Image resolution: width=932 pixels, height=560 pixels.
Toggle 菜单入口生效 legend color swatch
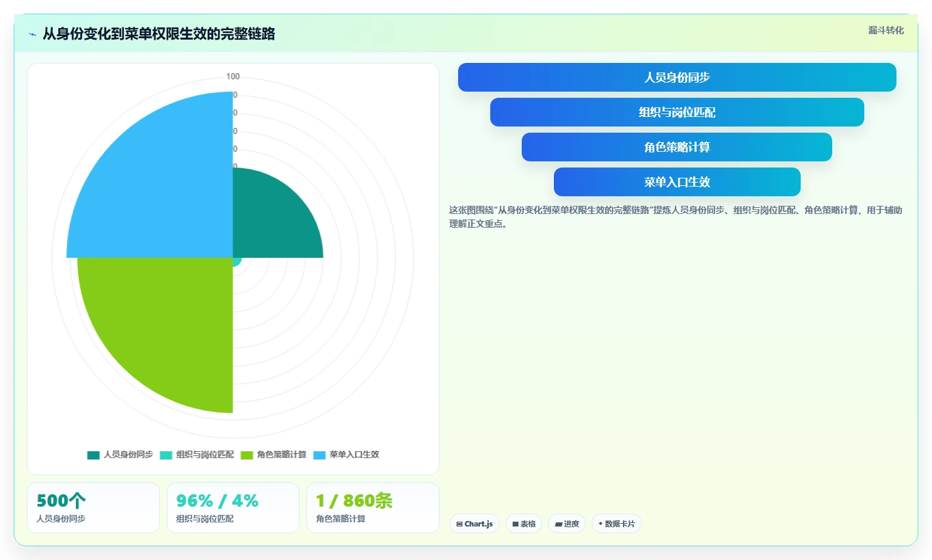319,455
